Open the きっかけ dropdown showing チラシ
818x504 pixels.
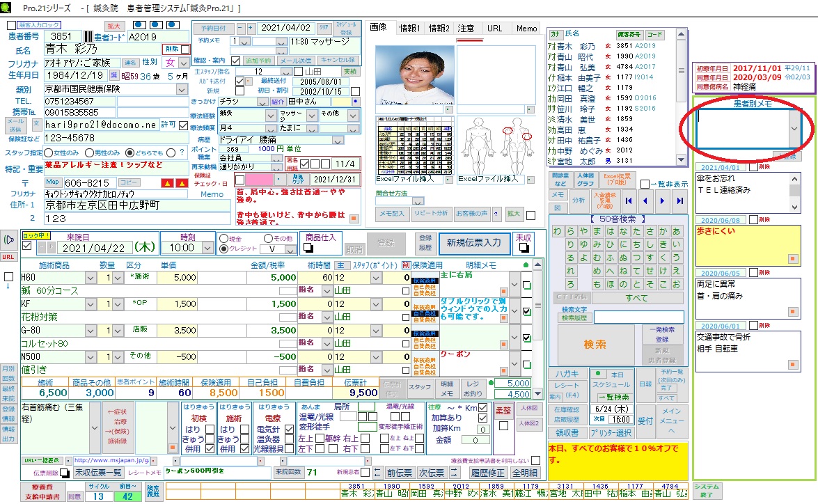coord(262,102)
